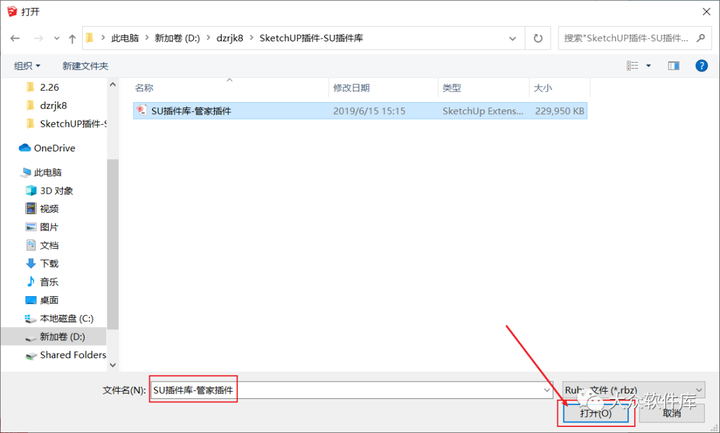Click 新加卷 (D:) in the address path
Image resolution: width=720 pixels, height=433 pixels.
[177, 38]
